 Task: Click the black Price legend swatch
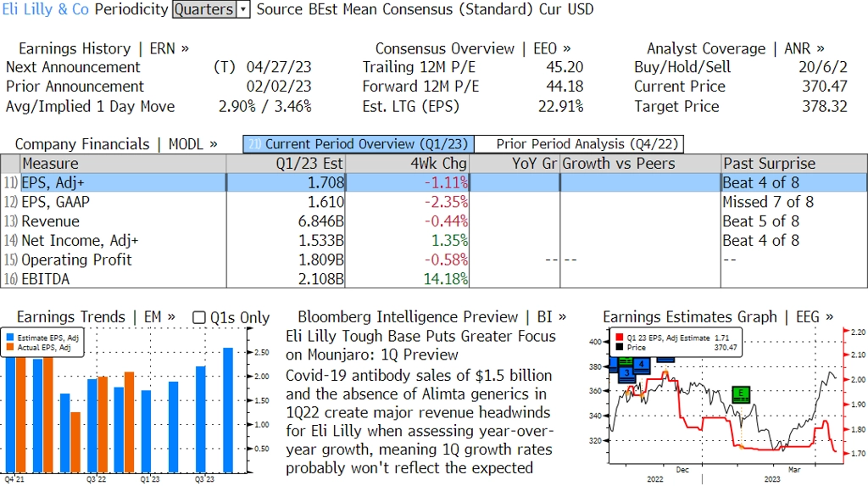[619, 348]
